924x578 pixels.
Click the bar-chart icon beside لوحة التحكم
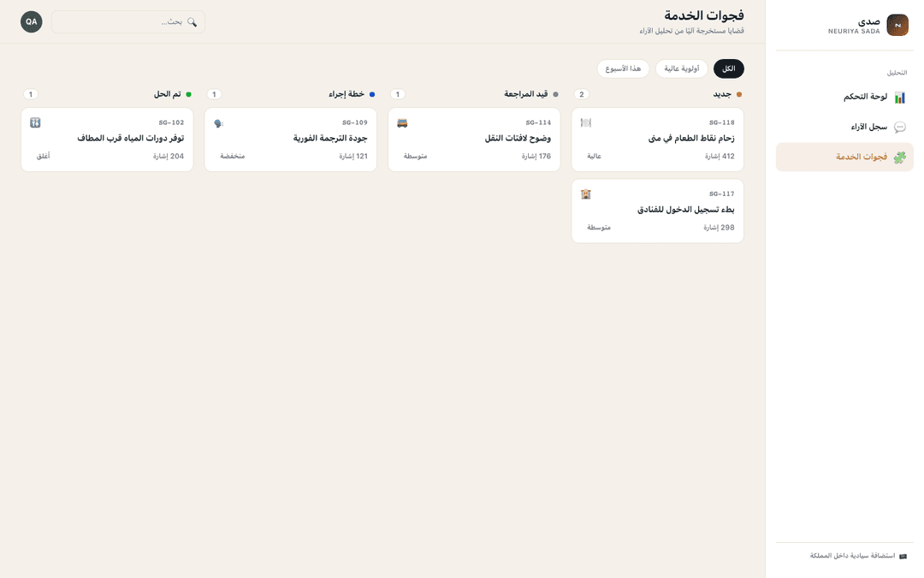click(900, 98)
